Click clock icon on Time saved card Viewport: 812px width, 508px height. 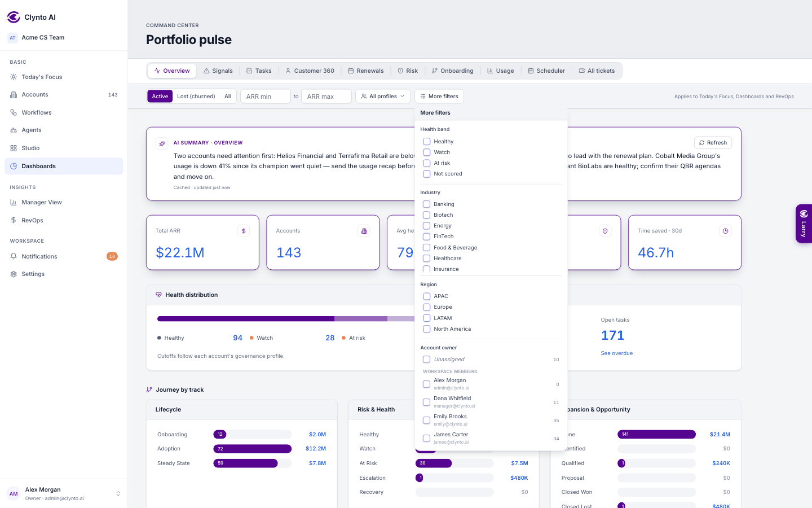pyautogui.click(x=726, y=231)
